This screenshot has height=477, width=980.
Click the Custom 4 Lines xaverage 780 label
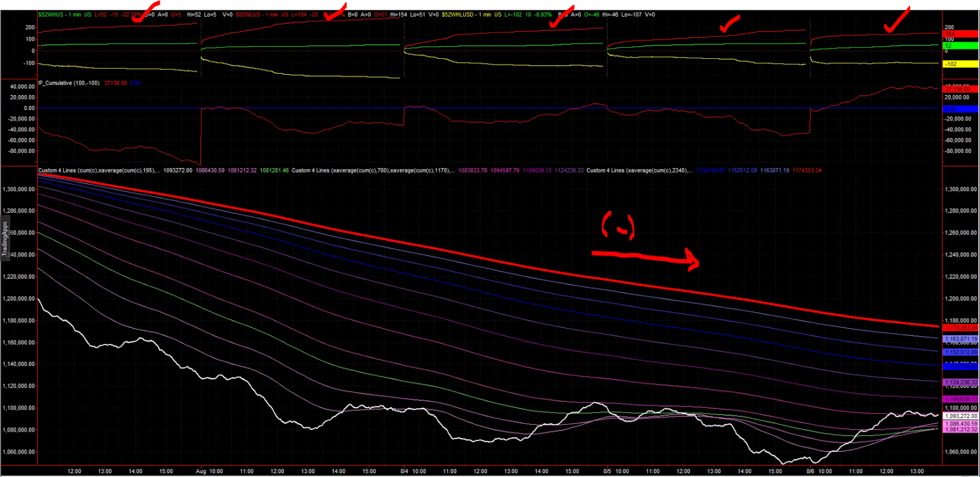372,170
